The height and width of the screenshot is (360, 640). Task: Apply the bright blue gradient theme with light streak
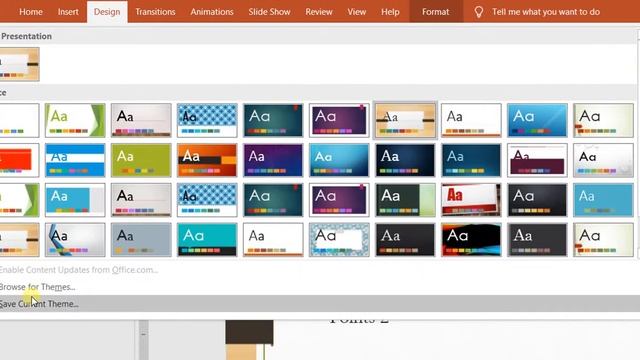537,120
